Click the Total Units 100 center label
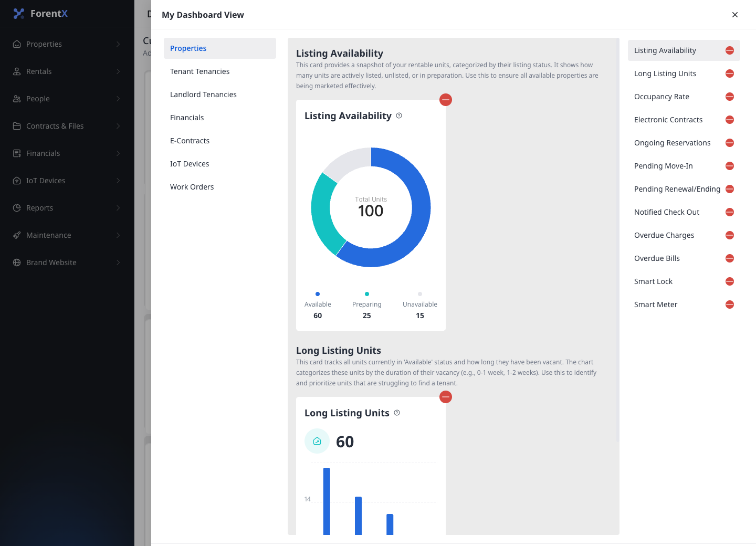This screenshot has height=546, width=756. (371, 207)
